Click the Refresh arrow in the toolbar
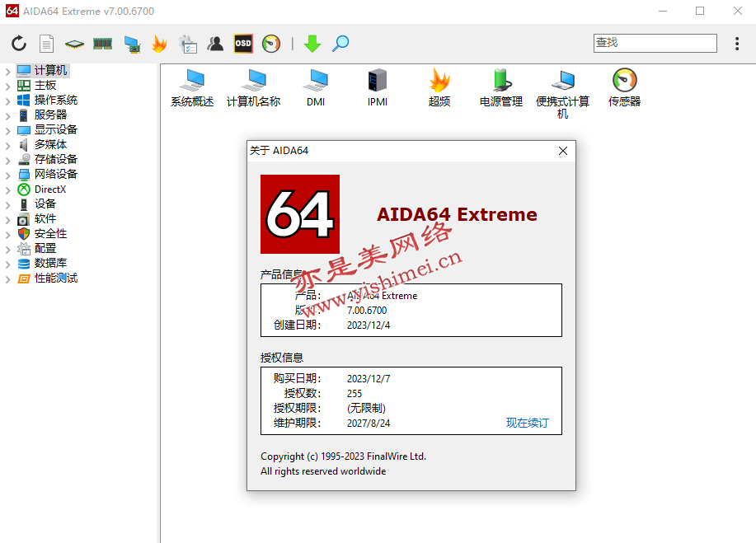756x543 pixels. (x=19, y=44)
